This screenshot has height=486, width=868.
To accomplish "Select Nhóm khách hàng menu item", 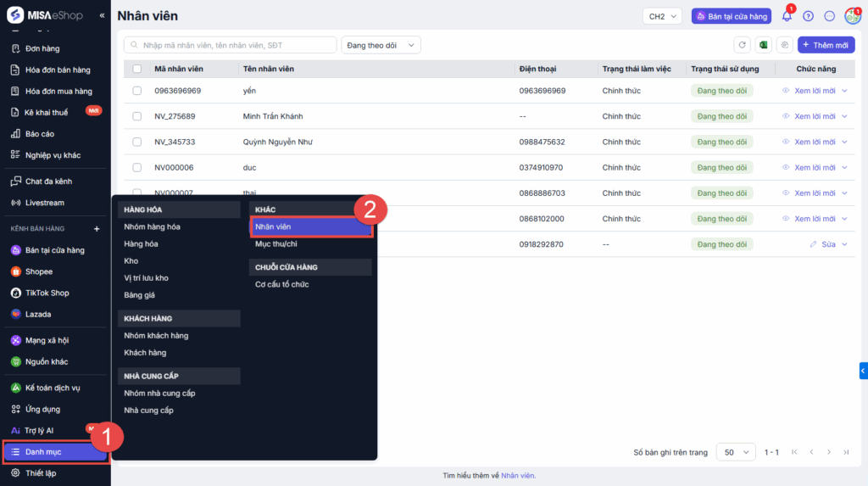I will (x=156, y=336).
